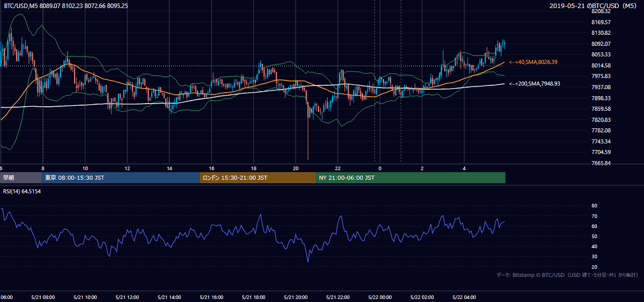Select the 2019-05-21 BTC/USD (M5) chart title

click(x=594, y=6)
